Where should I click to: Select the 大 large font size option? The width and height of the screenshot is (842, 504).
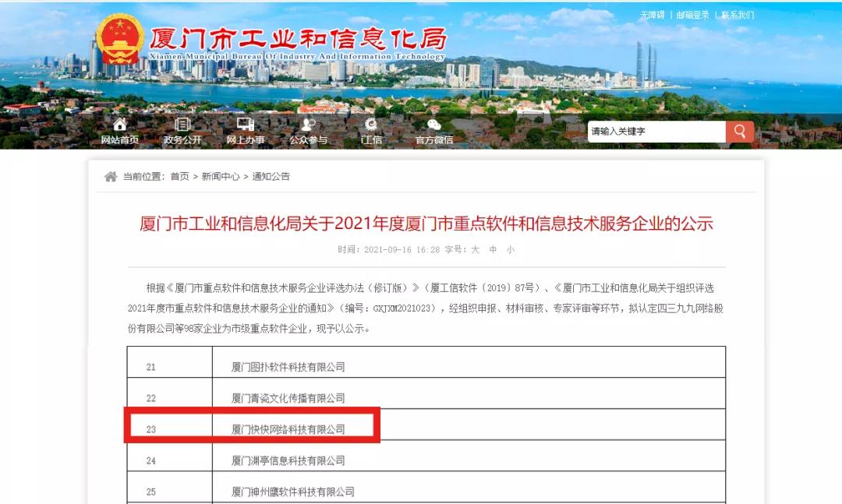click(474, 250)
